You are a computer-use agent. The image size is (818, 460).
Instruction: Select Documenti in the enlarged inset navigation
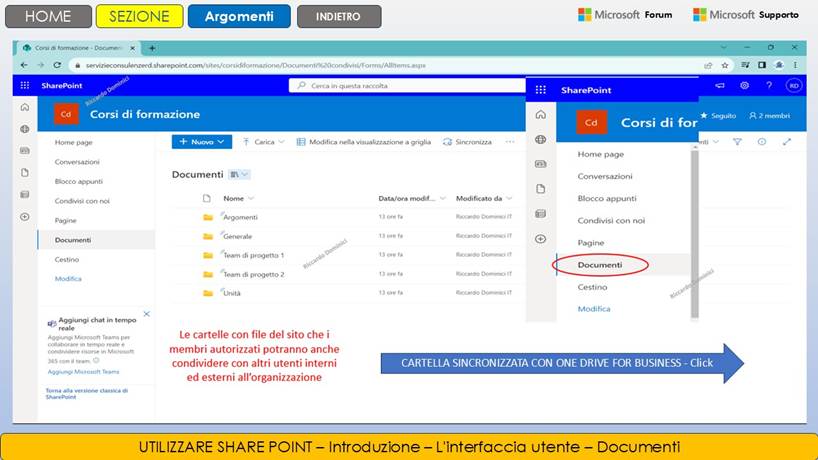(x=600, y=265)
